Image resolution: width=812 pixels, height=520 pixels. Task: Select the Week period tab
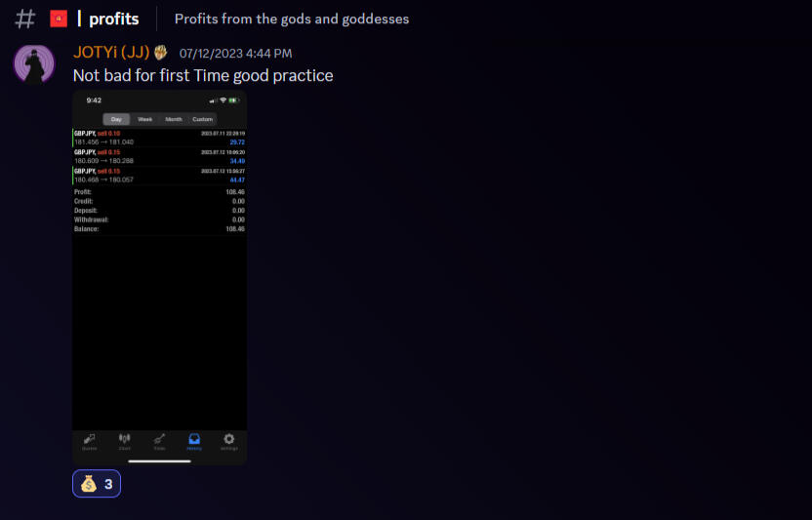pos(144,119)
